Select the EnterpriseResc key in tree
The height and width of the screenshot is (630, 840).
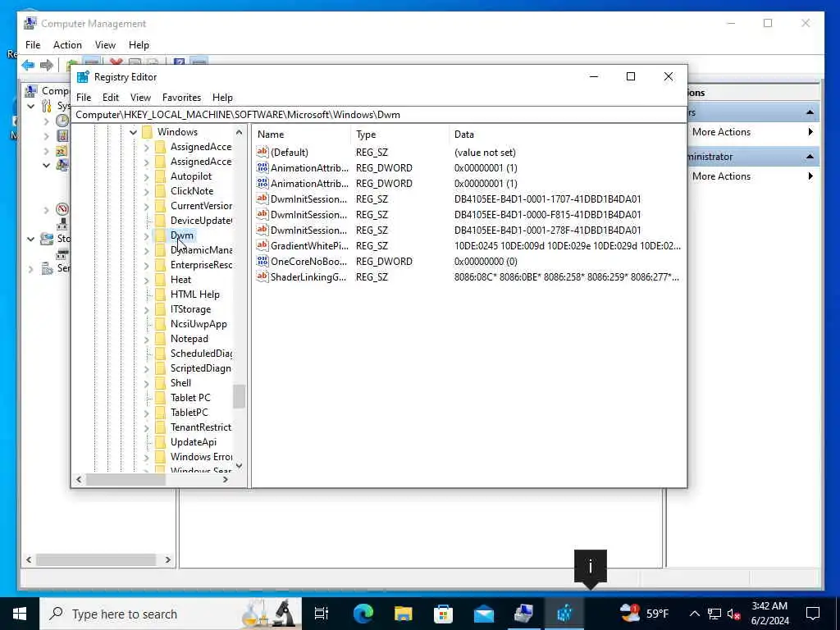pos(201,265)
